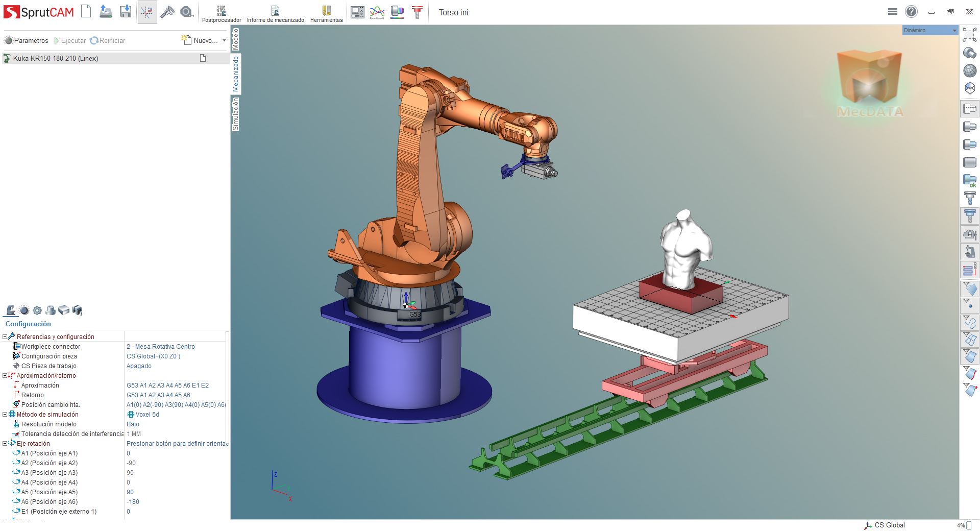Collapse the Método de simulación group
980x531 pixels.
(x=5, y=414)
